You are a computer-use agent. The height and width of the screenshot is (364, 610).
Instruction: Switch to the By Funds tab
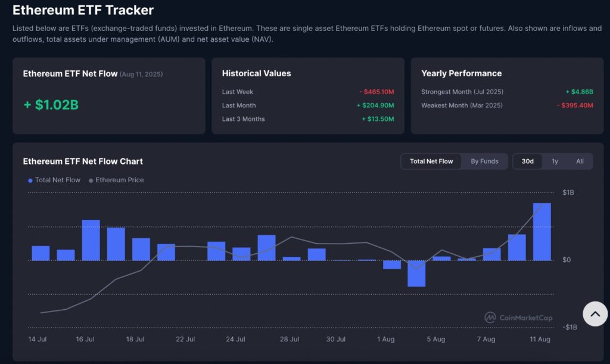point(484,161)
